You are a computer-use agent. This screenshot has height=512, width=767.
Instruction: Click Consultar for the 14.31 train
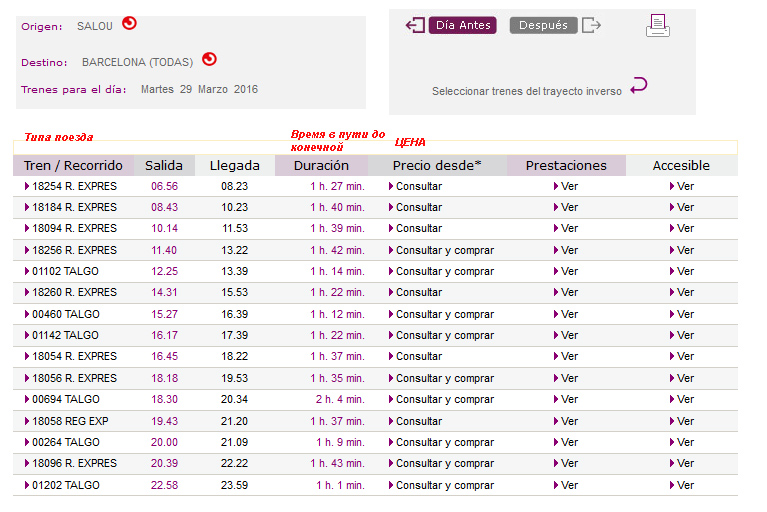(415, 292)
